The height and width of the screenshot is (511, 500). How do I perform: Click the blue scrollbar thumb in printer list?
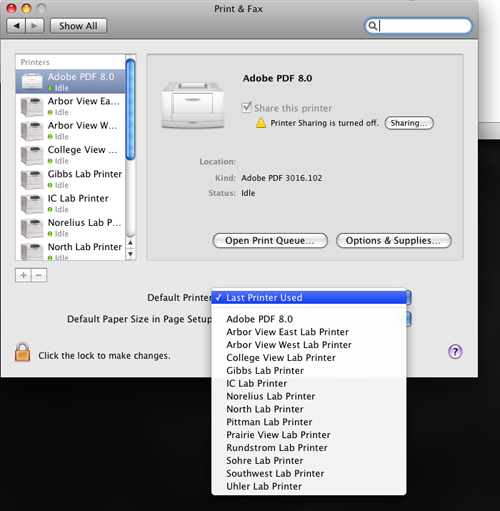coord(131,109)
